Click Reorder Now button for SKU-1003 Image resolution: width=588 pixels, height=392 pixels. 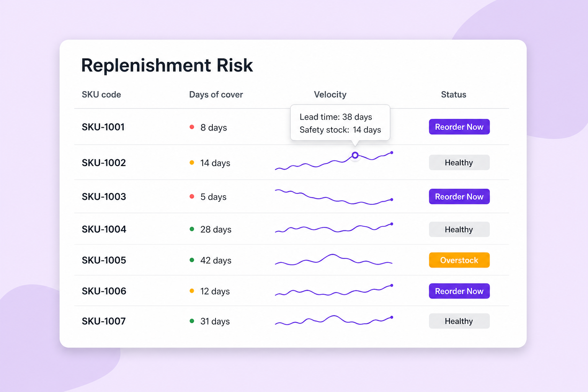point(459,196)
